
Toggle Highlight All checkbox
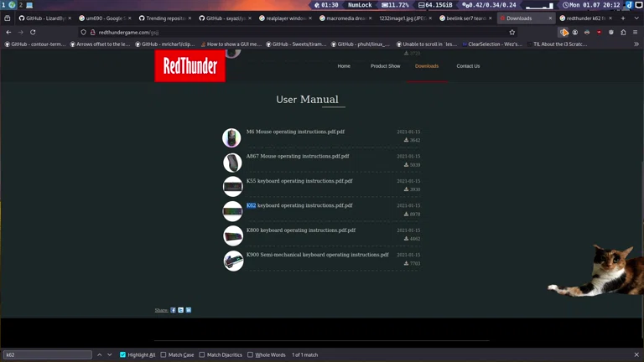(122, 354)
